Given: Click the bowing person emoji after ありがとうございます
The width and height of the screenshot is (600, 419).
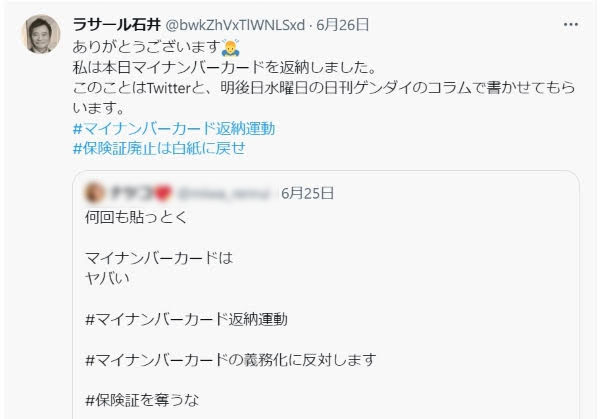Looking at the screenshot, I should [x=231, y=47].
